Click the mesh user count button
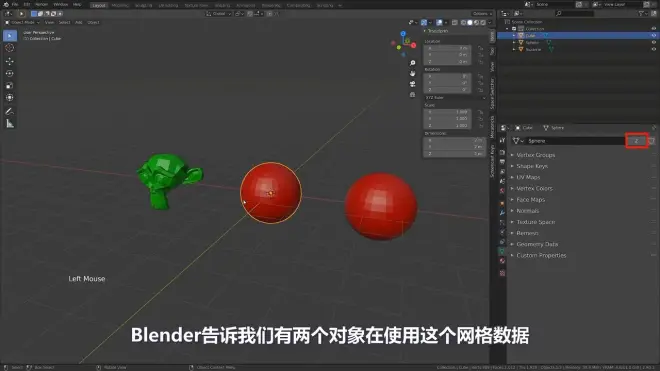 (x=636, y=141)
